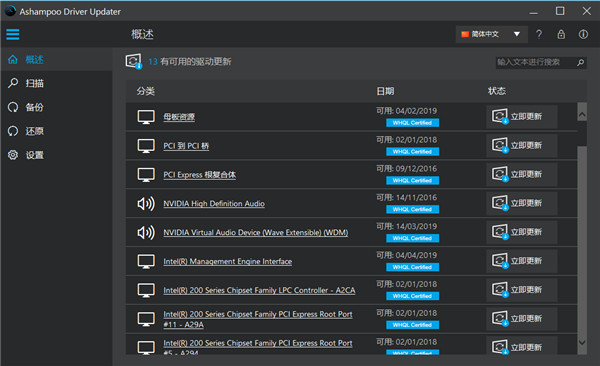This screenshot has height=366, width=600.
Task: Update PCI 到 PCI 桥 driver now
Action: (522, 145)
